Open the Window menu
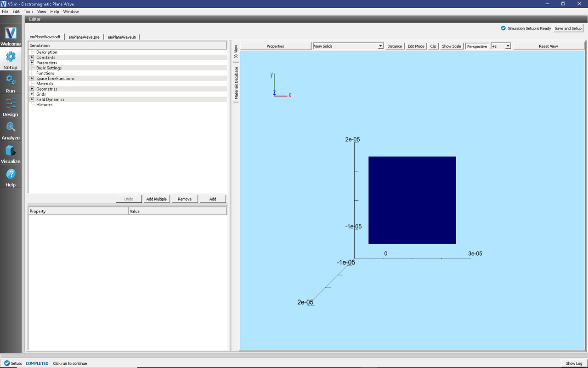Image resolution: width=588 pixels, height=368 pixels. click(71, 11)
